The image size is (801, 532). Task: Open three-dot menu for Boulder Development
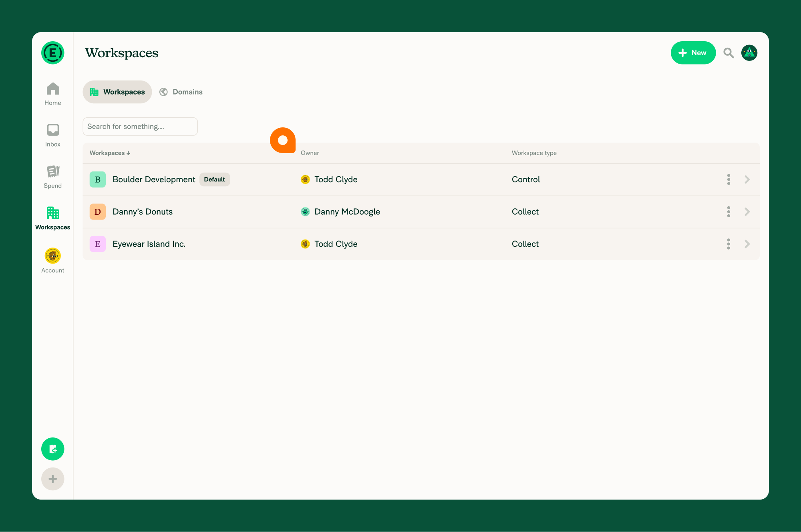pyautogui.click(x=729, y=179)
